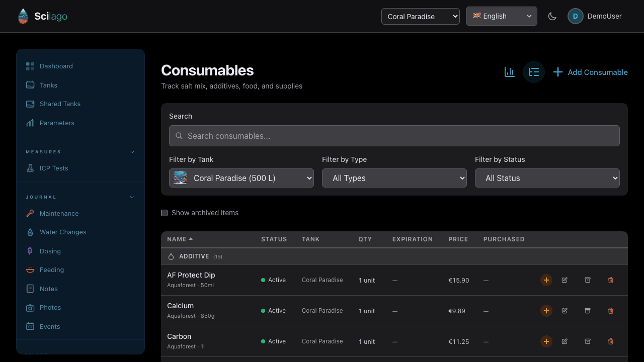
Task: Click Add Consumable button text
Action: (x=598, y=72)
